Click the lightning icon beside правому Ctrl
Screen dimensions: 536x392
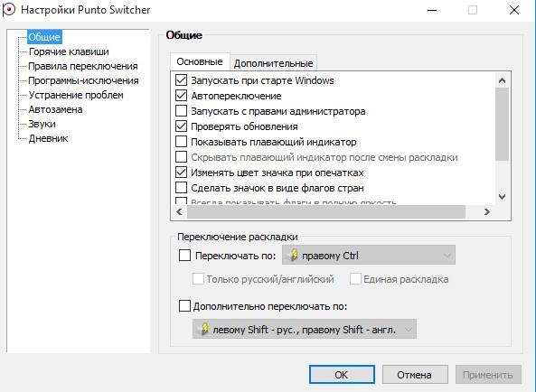[294, 256]
